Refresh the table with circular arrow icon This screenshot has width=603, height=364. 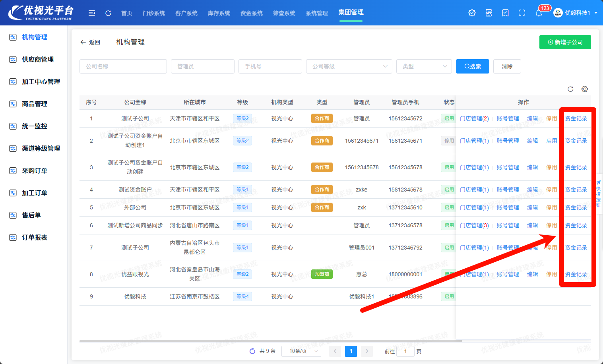click(x=570, y=89)
